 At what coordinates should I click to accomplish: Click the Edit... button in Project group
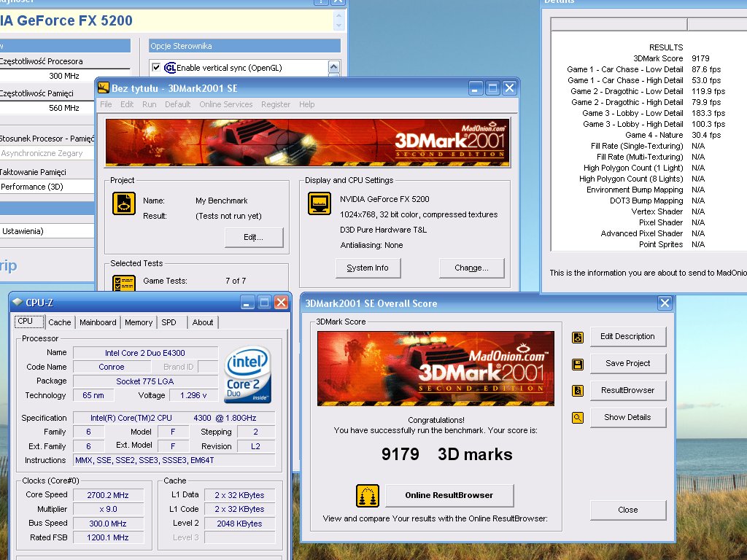[253, 237]
